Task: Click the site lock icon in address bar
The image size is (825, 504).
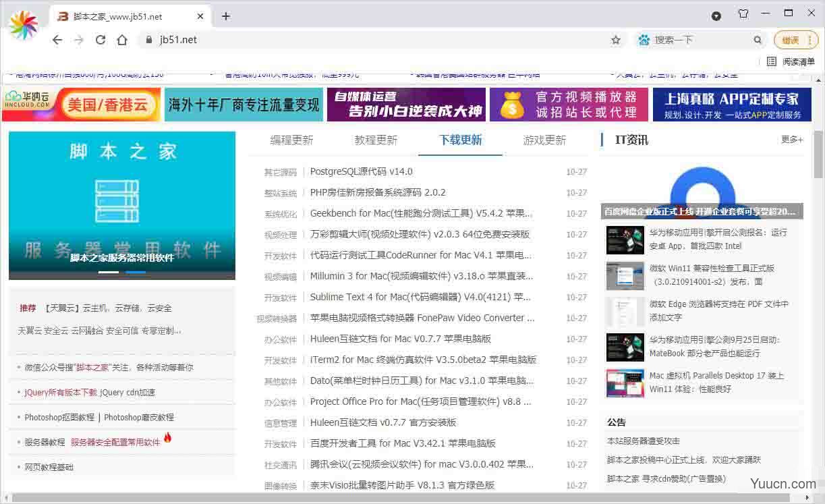Action: click(x=149, y=40)
